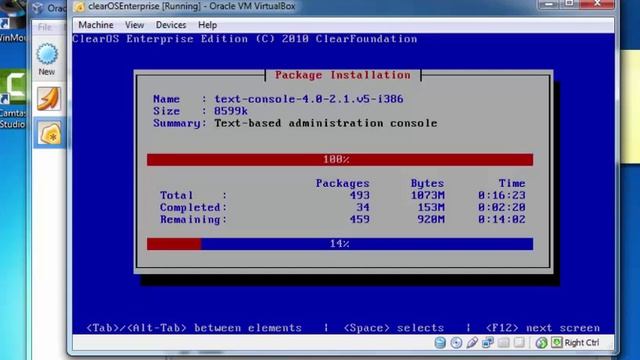This screenshot has height=360, width=640.
Task: Open the VinMo desktop shortcut icon
Action: click(12, 21)
